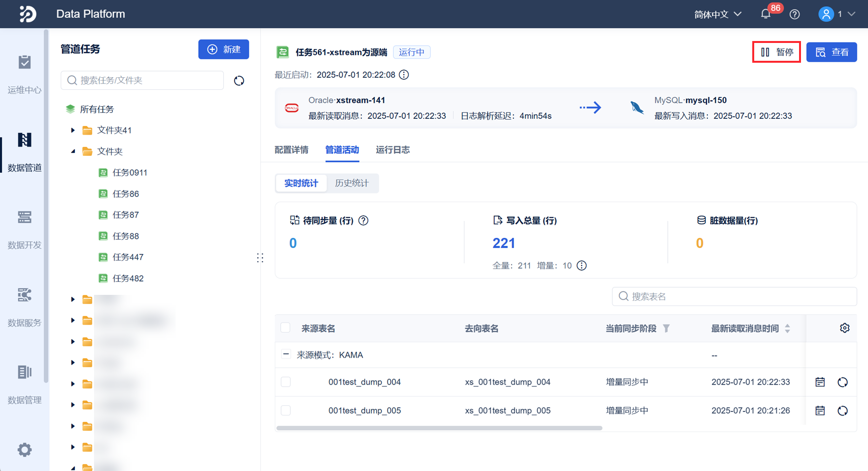Filter by 当前同步阶段 funnel icon
The image size is (868, 471).
click(666, 329)
